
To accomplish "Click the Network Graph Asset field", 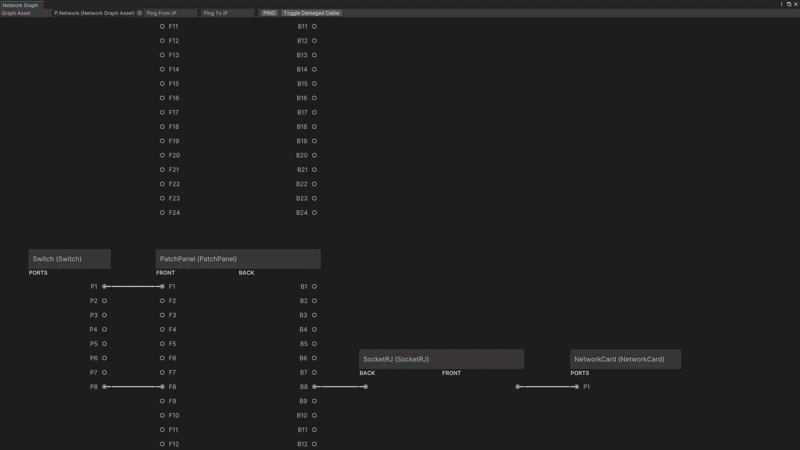I will pyautogui.click(x=94, y=13).
